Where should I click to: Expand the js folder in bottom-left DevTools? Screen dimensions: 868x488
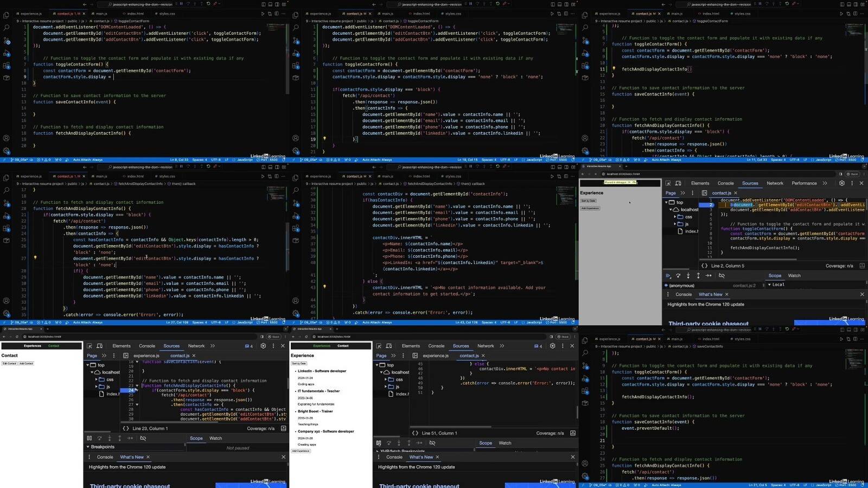tap(97, 386)
